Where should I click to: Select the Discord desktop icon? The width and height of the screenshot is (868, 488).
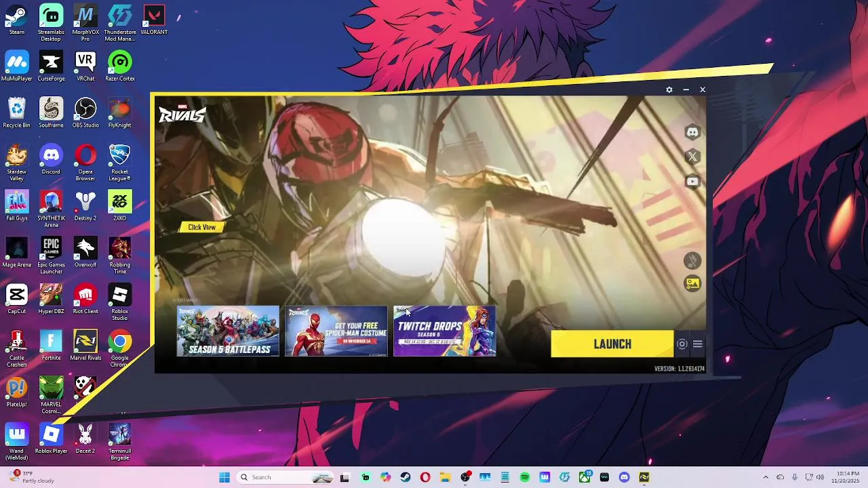click(x=51, y=159)
